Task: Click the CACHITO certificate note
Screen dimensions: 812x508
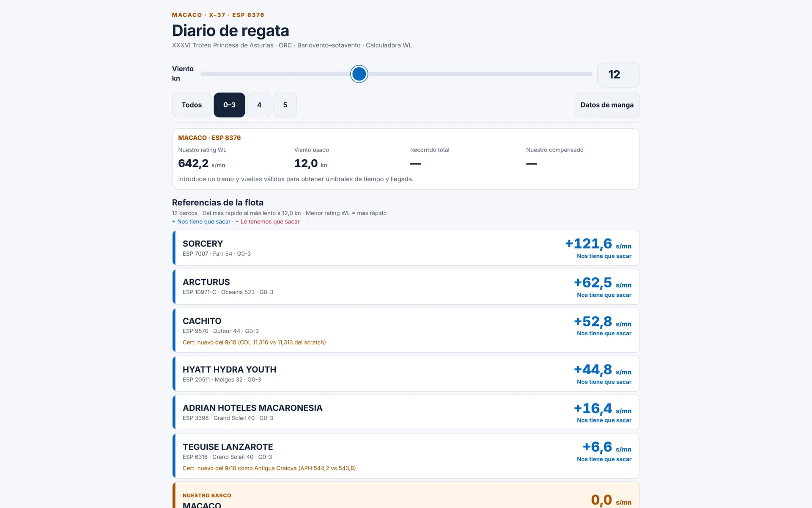Action: tap(254, 342)
